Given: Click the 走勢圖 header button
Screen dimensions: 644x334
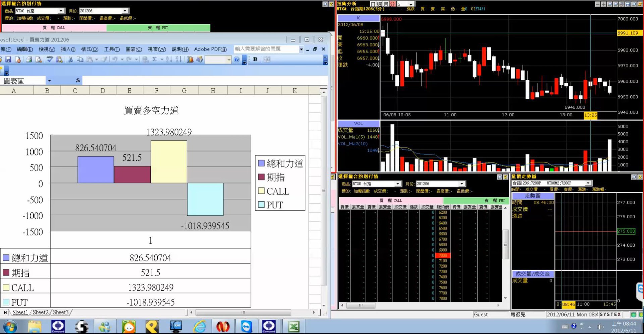Looking at the screenshot, I should point(533,196).
